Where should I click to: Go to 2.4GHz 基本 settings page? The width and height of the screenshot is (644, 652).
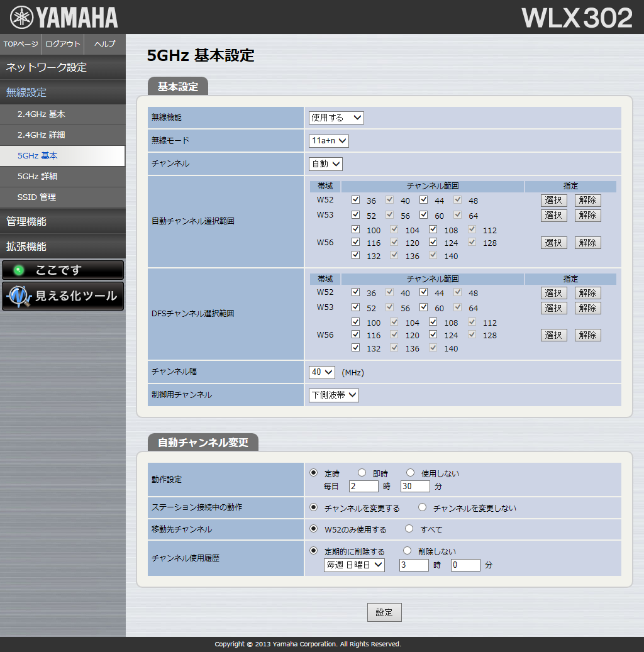pyautogui.click(x=42, y=114)
